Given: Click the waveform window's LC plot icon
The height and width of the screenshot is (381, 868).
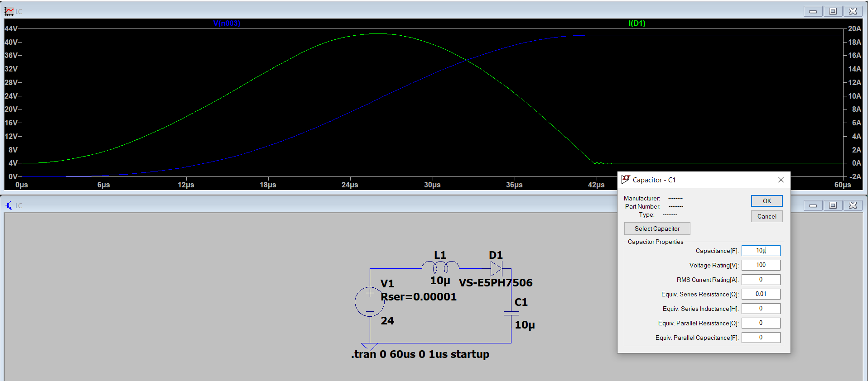Looking at the screenshot, I should pyautogui.click(x=9, y=11).
